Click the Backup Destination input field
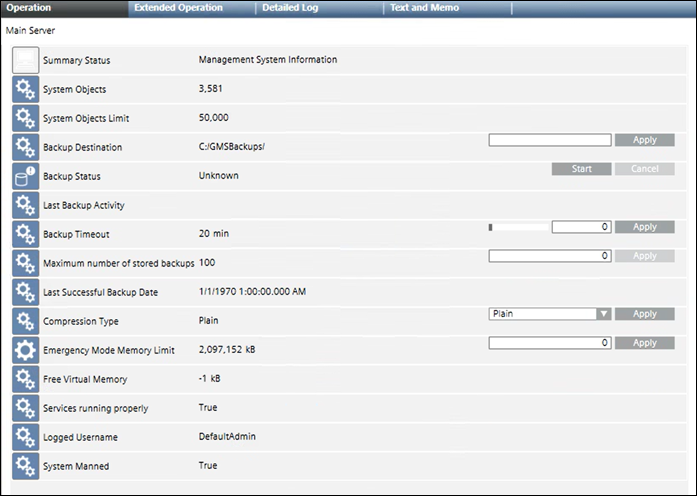Viewport: 697px width, 496px height. click(x=550, y=140)
